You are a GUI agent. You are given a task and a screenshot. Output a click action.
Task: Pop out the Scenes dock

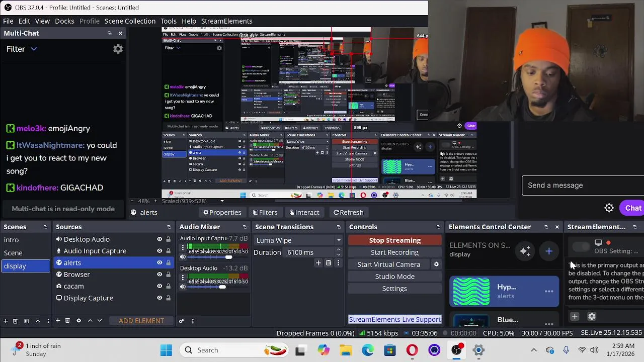pos(45,227)
